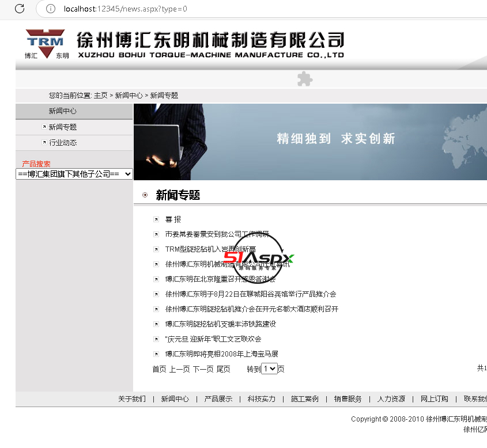Open article 亮相2008年上海宝马展
This screenshot has height=448, width=487.
point(221,354)
